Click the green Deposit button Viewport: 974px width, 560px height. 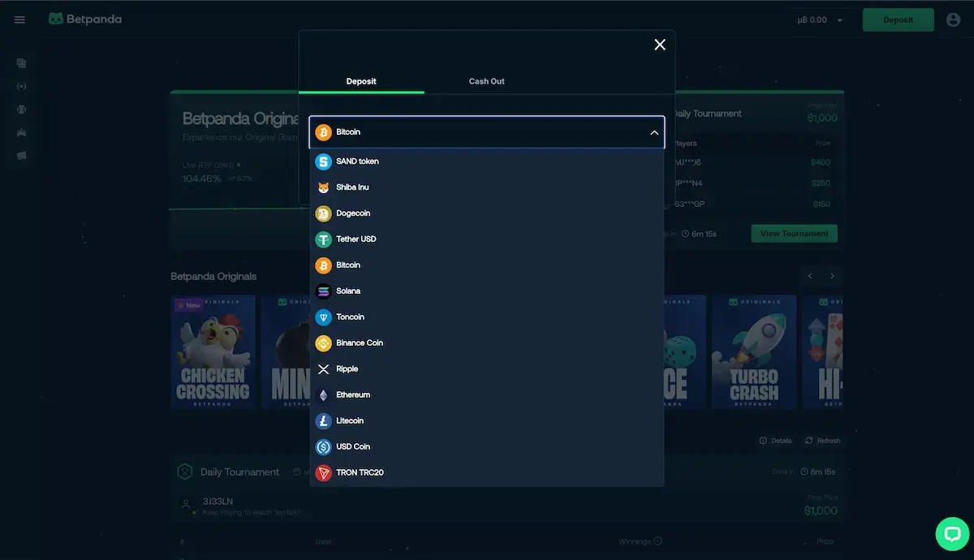898,19
